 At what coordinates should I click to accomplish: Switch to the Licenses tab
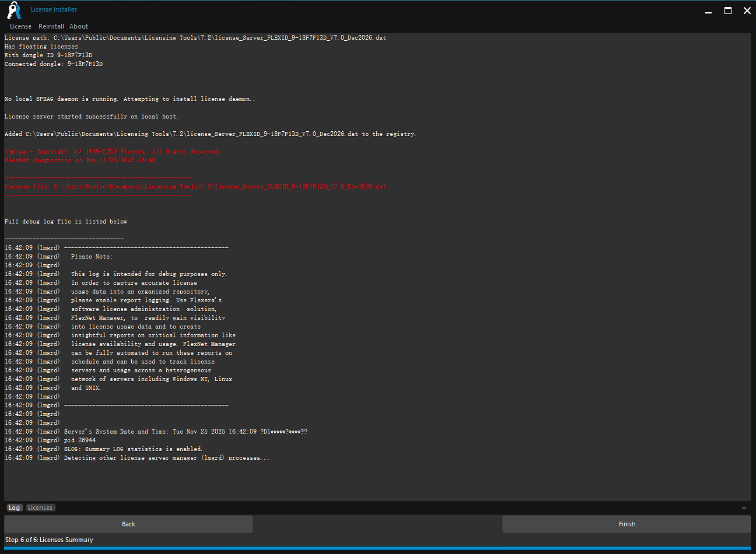40,508
